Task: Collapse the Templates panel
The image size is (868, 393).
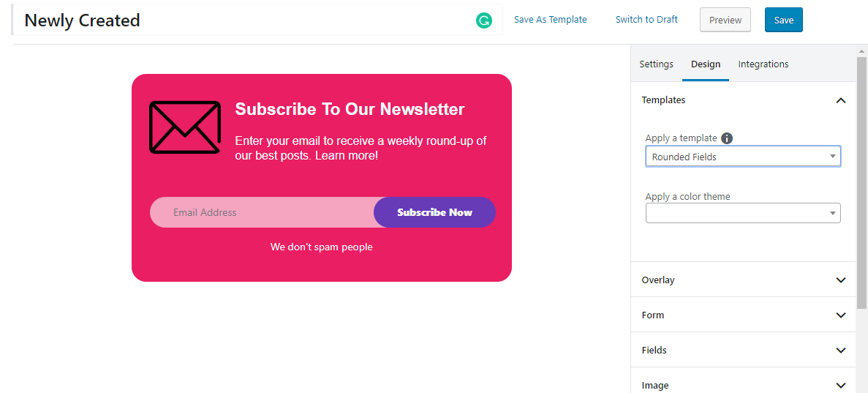Action: pyautogui.click(x=840, y=100)
